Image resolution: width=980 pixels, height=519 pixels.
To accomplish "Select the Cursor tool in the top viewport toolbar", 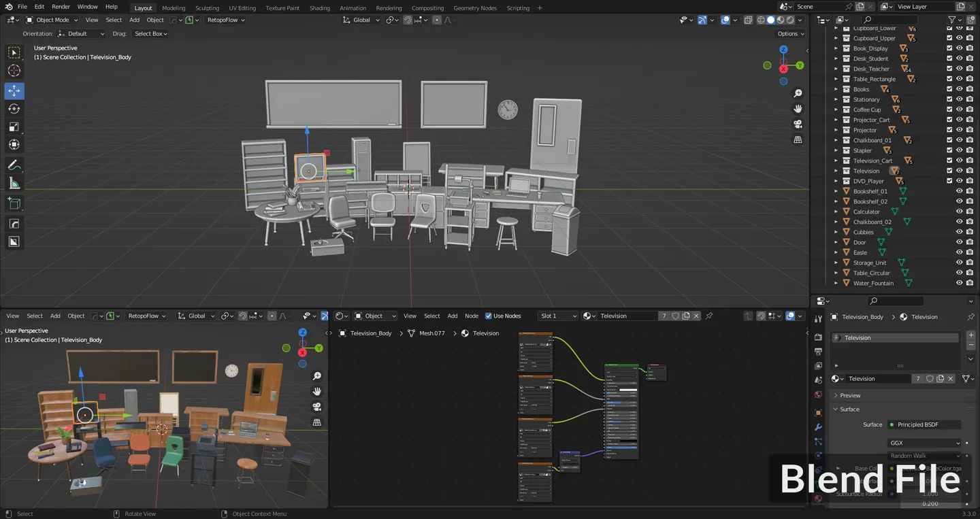I will (x=14, y=71).
